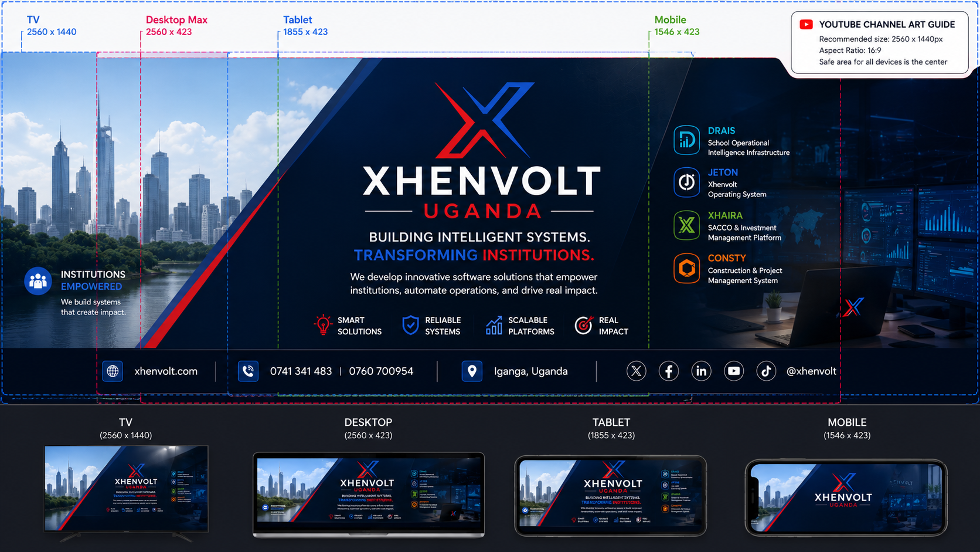Open the TikTok social icon
This screenshot has height=552, width=980.
tap(766, 371)
